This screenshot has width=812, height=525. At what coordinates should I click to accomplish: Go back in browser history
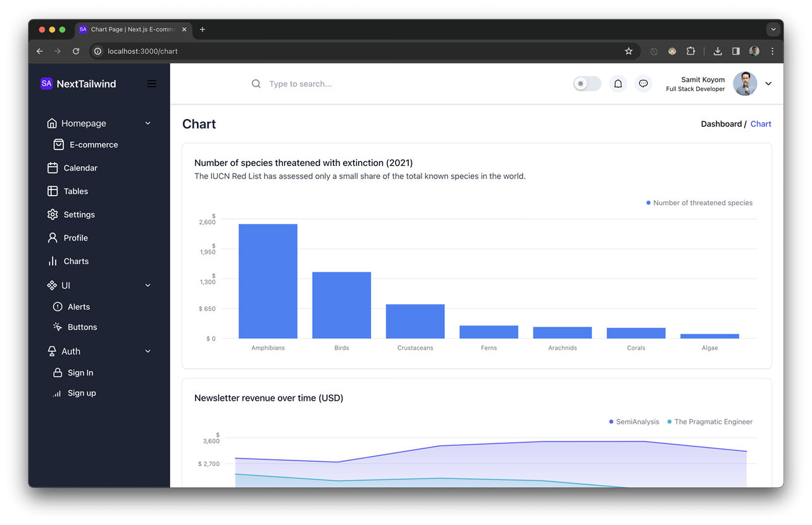(x=39, y=51)
